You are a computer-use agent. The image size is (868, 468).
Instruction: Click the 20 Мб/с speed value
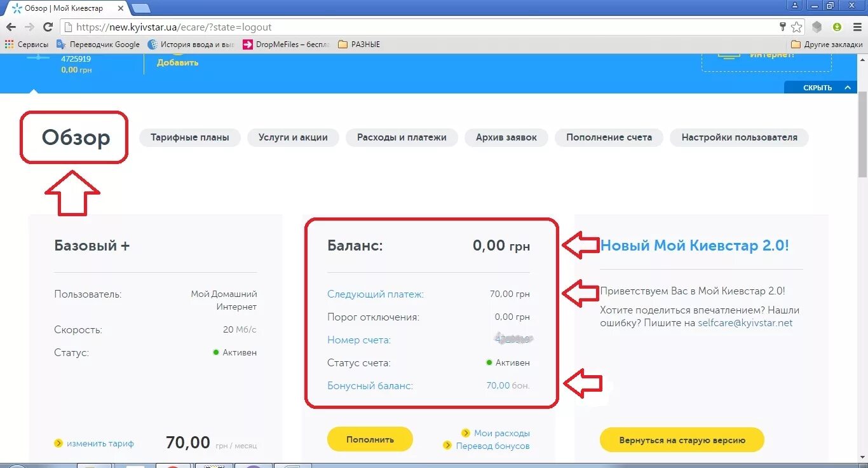click(240, 330)
